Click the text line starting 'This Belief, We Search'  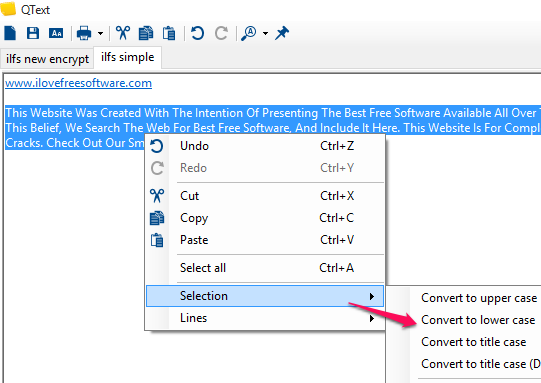pos(273,128)
